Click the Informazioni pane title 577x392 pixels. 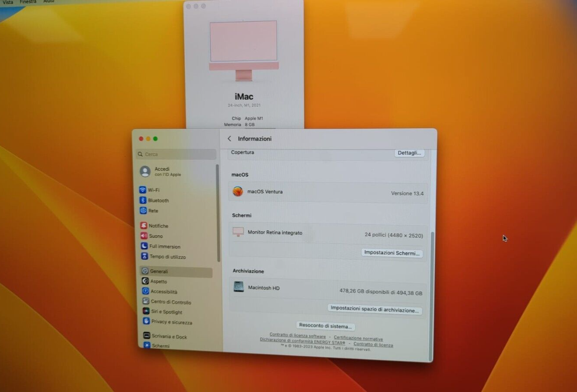pyautogui.click(x=255, y=139)
